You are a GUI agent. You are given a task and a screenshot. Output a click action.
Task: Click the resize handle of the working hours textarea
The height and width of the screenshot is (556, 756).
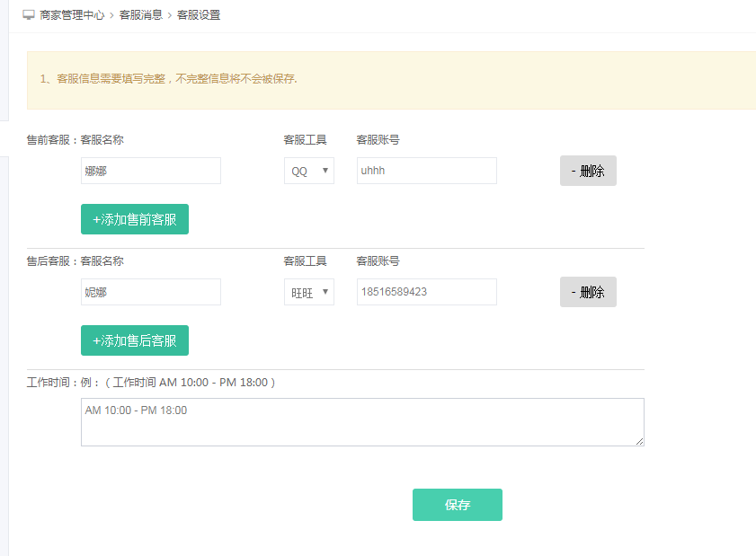640,442
